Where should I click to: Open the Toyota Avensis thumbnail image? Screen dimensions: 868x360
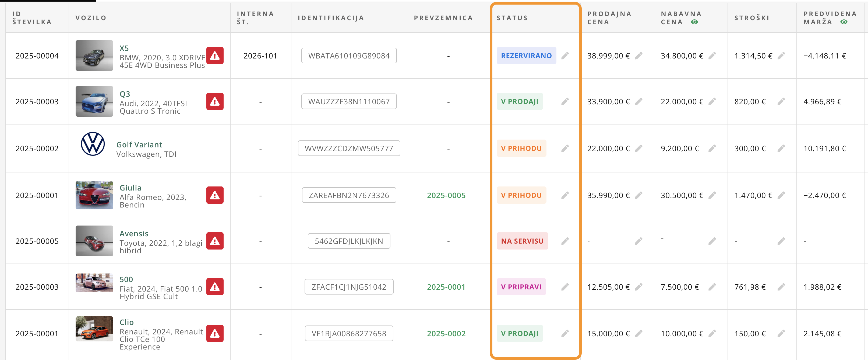click(94, 241)
